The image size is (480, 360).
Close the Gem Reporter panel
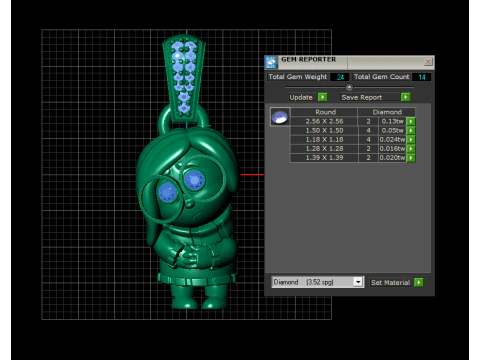pos(428,62)
